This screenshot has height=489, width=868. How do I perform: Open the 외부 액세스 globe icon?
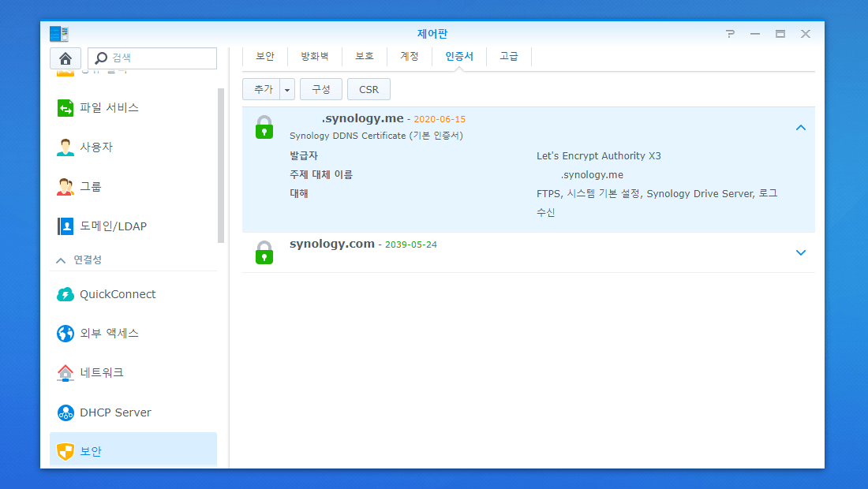[x=65, y=334]
